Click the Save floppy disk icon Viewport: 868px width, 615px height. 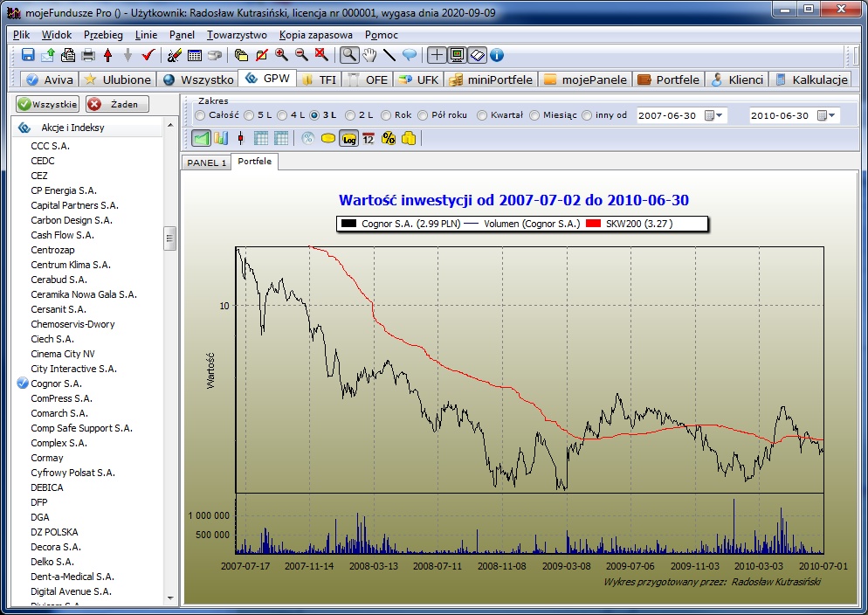28,55
